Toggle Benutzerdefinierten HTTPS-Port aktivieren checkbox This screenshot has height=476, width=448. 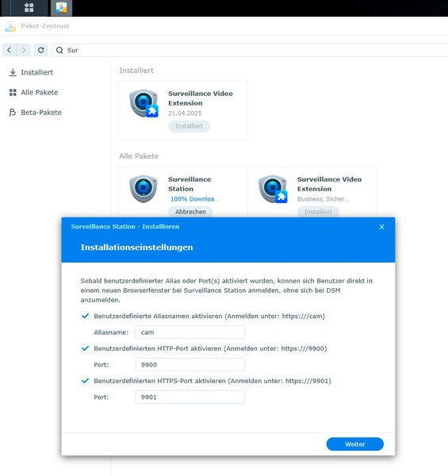pos(85,381)
